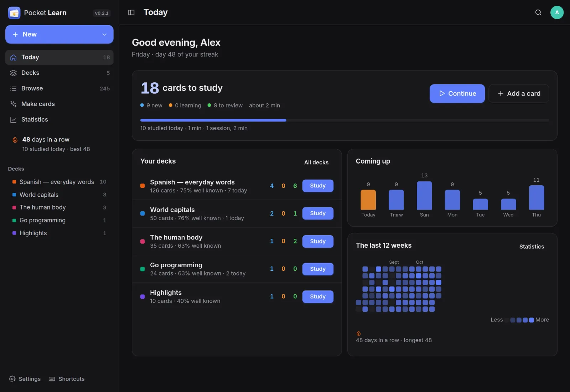Image resolution: width=570 pixels, height=392 pixels.
Task: Select Highlights in sidebar decks
Action: click(59, 233)
